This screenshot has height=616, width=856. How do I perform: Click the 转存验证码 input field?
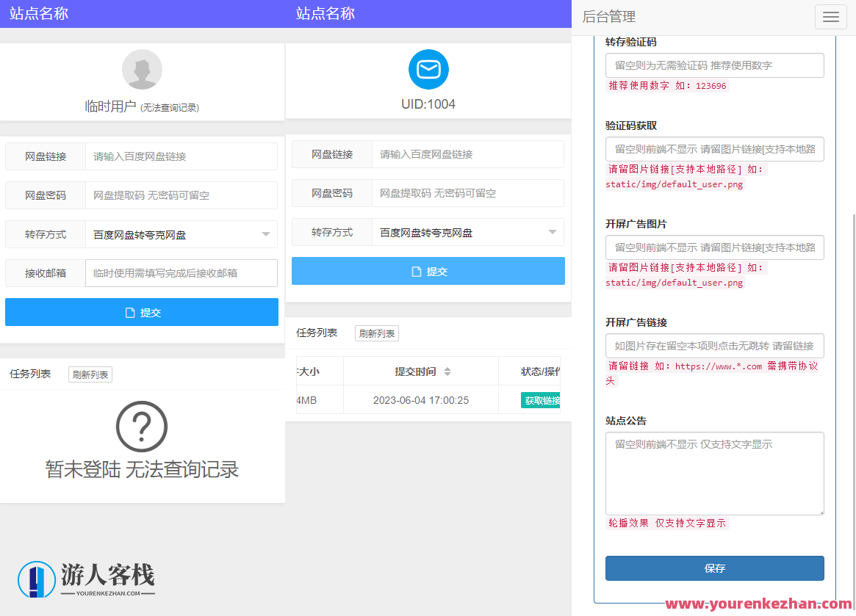click(714, 65)
